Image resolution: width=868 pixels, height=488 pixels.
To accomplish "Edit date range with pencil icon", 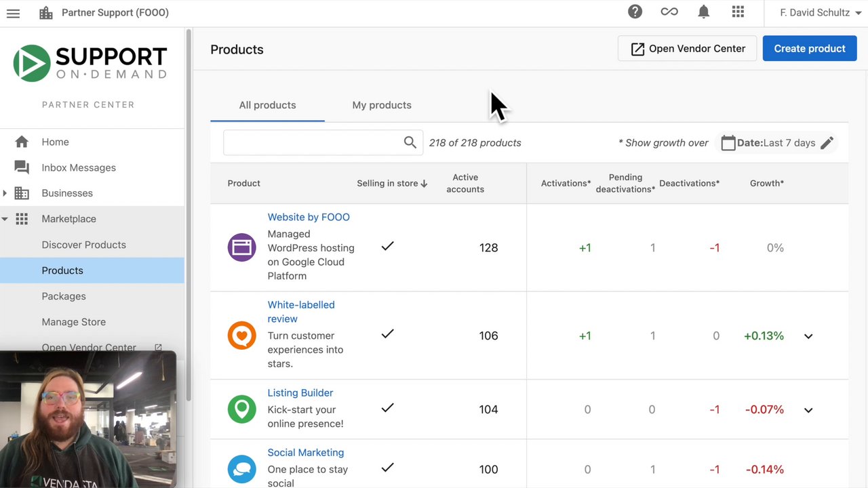I will click(827, 143).
